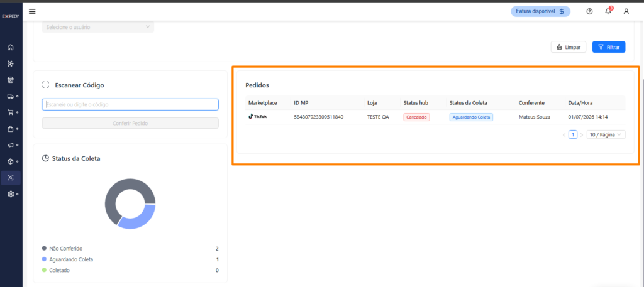The height and width of the screenshot is (287, 644).
Task: Go to the home sidebar icon
Action: [11, 47]
